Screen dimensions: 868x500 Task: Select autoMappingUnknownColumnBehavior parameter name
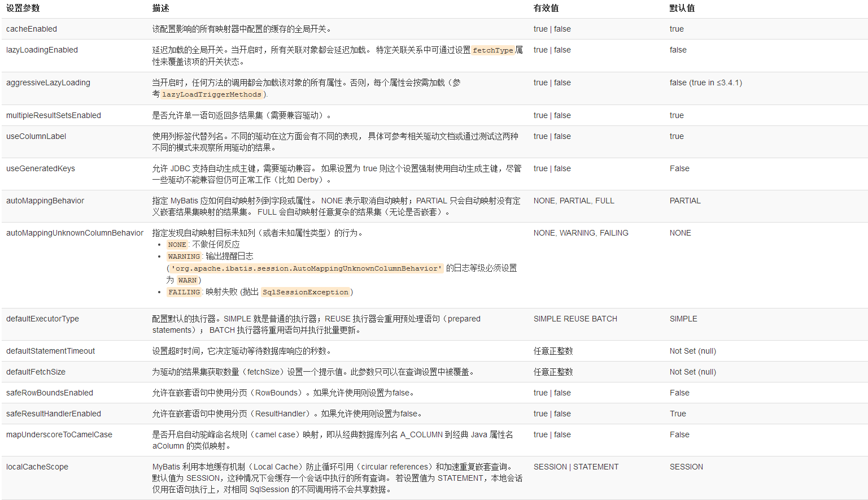(75, 233)
